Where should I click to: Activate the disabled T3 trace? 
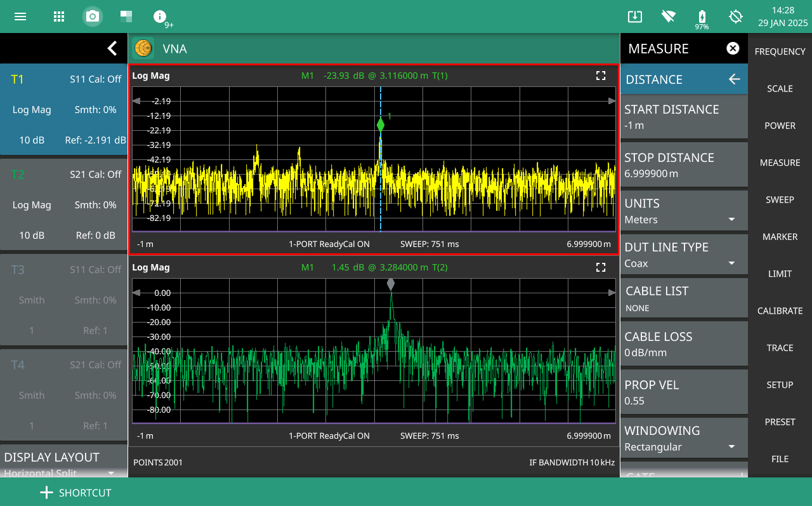(x=63, y=300)
